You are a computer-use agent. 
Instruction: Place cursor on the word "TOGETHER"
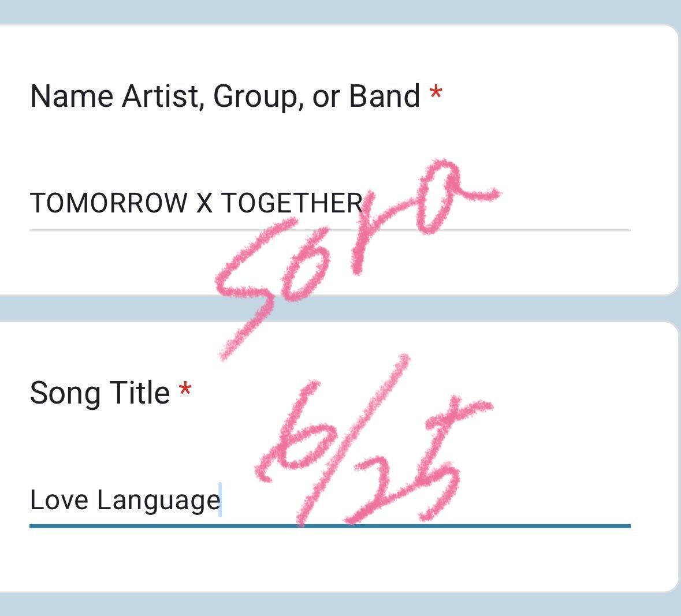coord(292,203)
